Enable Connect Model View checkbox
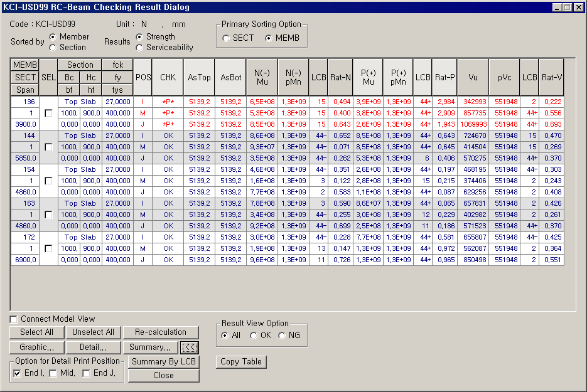 click(14, 319)
